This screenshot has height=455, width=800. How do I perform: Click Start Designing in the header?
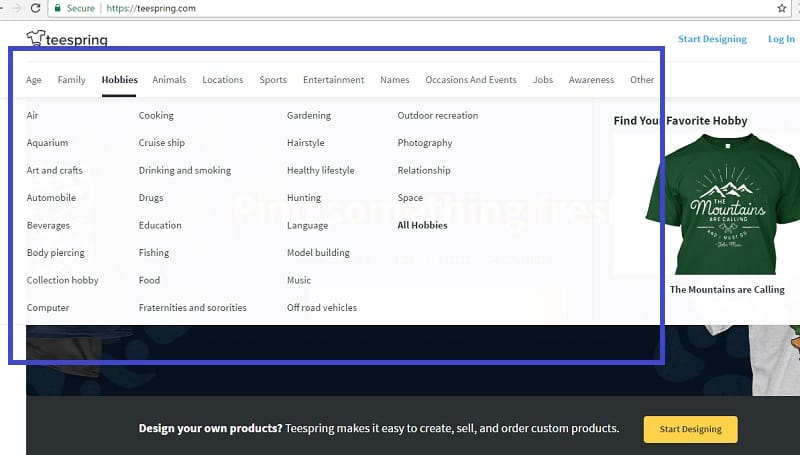point(712,39)
